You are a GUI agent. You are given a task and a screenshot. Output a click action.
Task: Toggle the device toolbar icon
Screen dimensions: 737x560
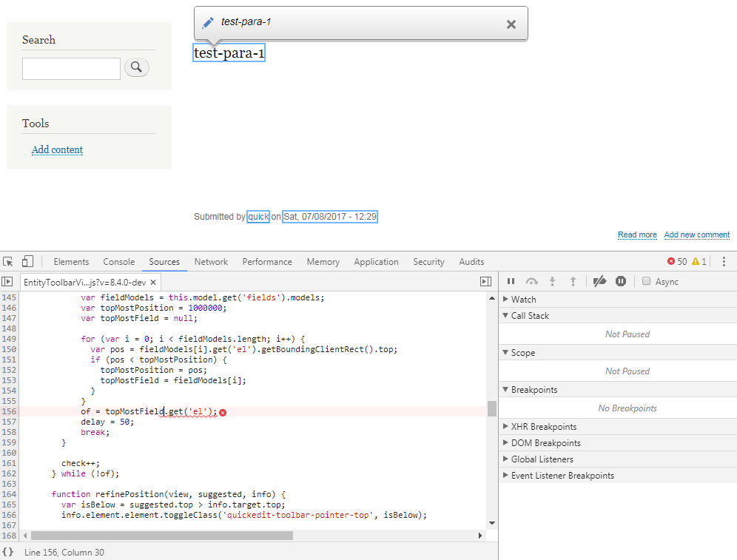click(27, 261)
